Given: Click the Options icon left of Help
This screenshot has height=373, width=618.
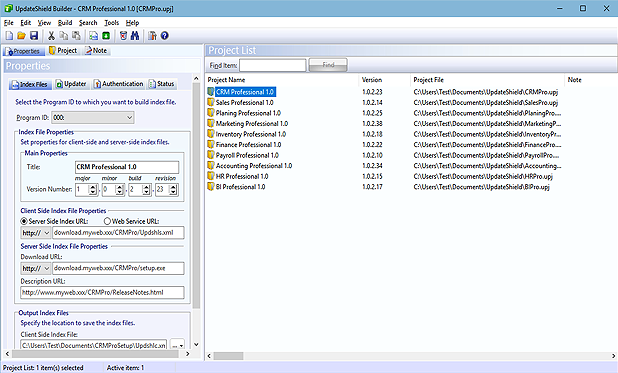Looking at the screenshot, I should (152, 36).
